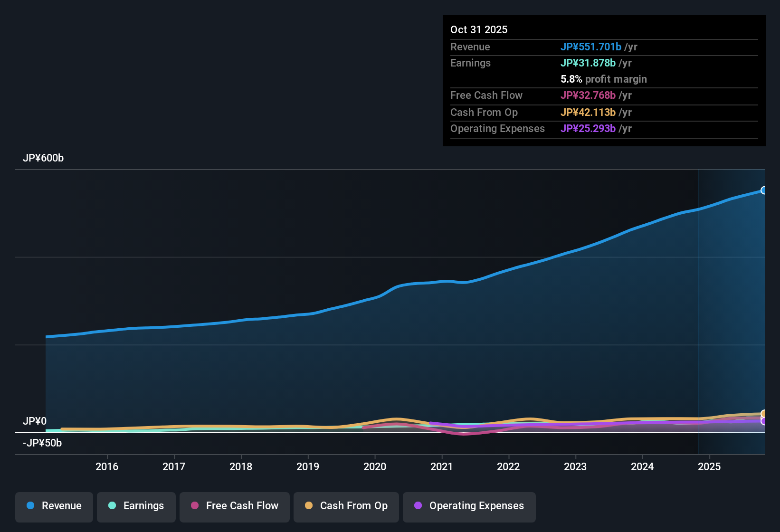Select the 2020 year label on the axis
The image size is (780, 532).
point(375,466)
